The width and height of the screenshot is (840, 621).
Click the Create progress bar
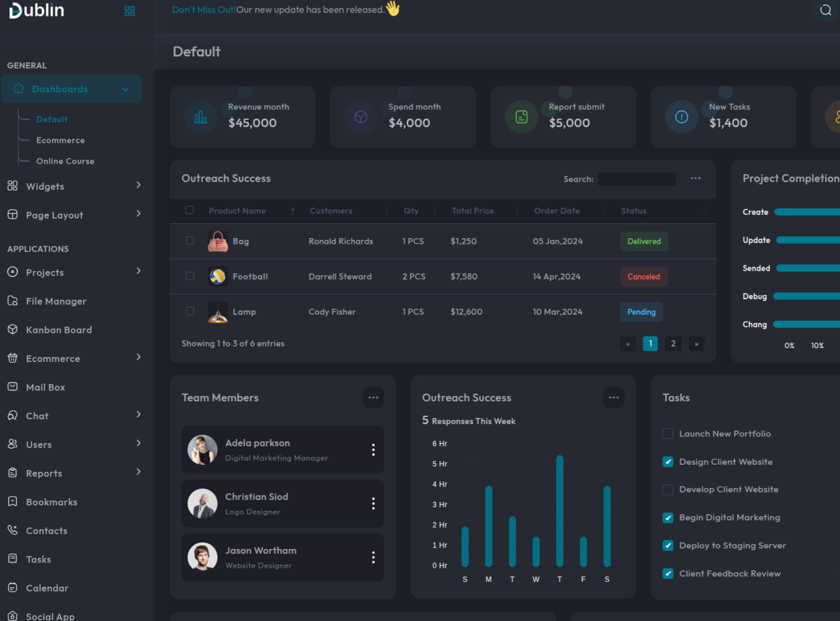(x=806, y=212)
